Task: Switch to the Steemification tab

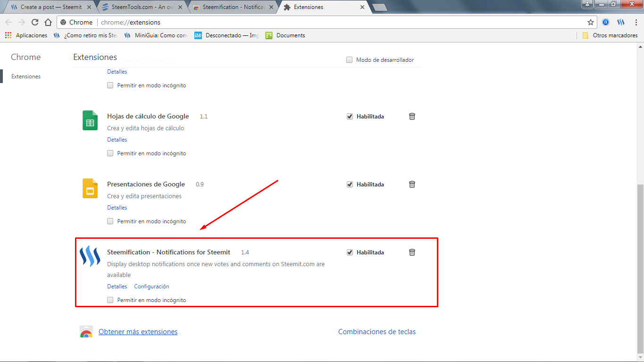Action: pyautogui.click(x=232, y=7)
